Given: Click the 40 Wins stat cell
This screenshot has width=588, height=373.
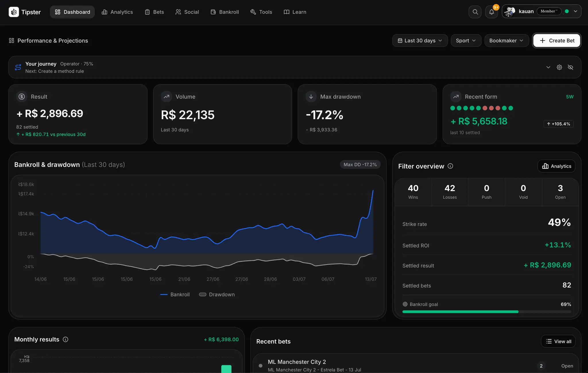Looking at the screenshot, I should [x=413, y=192].
